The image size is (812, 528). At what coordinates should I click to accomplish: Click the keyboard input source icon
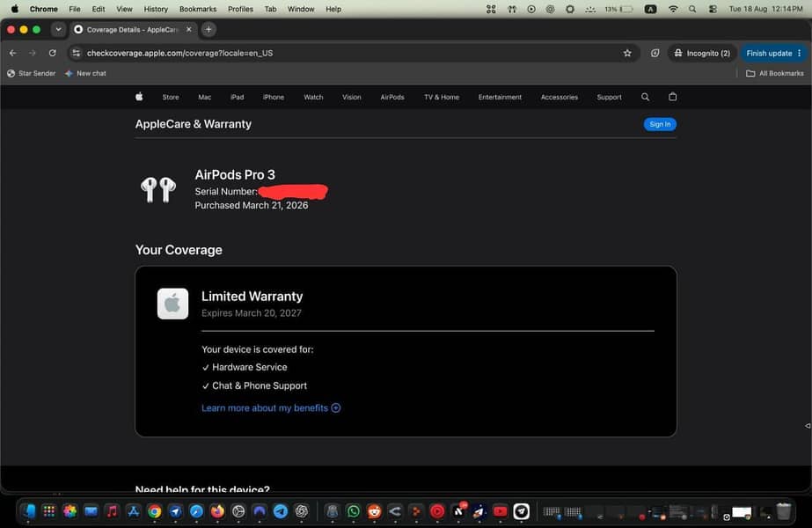coord(650,9)
